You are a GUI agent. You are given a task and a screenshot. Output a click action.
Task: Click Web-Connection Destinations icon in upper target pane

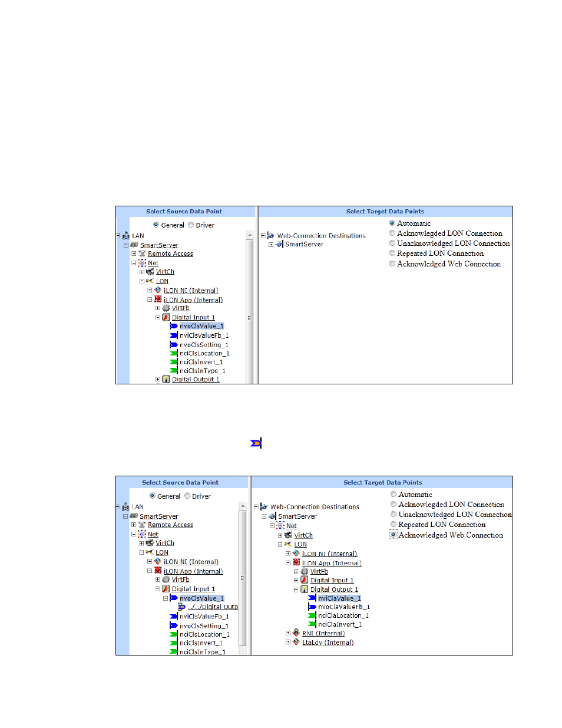click(271, 235)
